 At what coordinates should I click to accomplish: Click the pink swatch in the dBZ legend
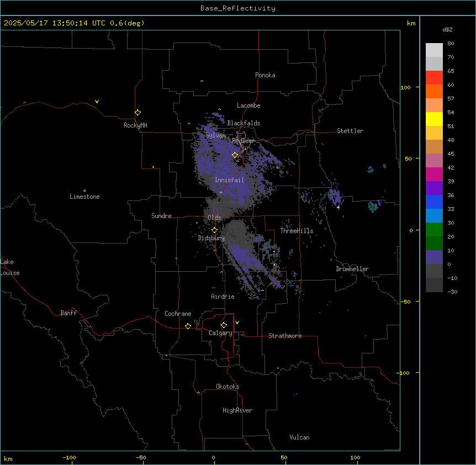434,161
